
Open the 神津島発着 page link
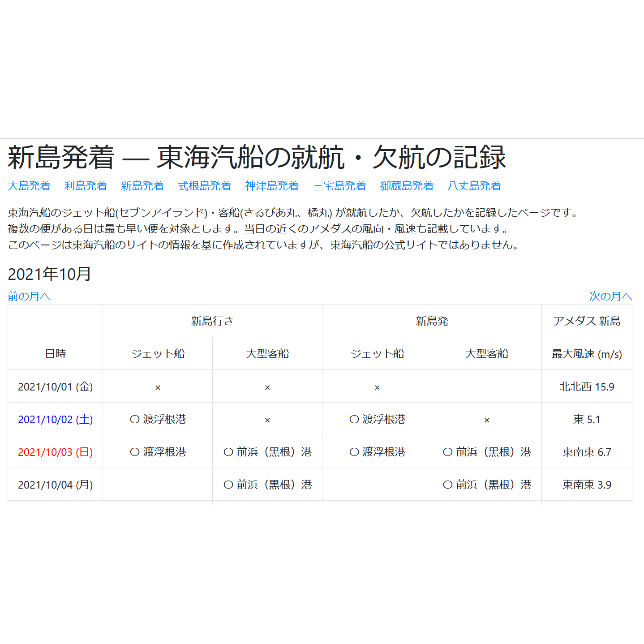tap(272, 186)
